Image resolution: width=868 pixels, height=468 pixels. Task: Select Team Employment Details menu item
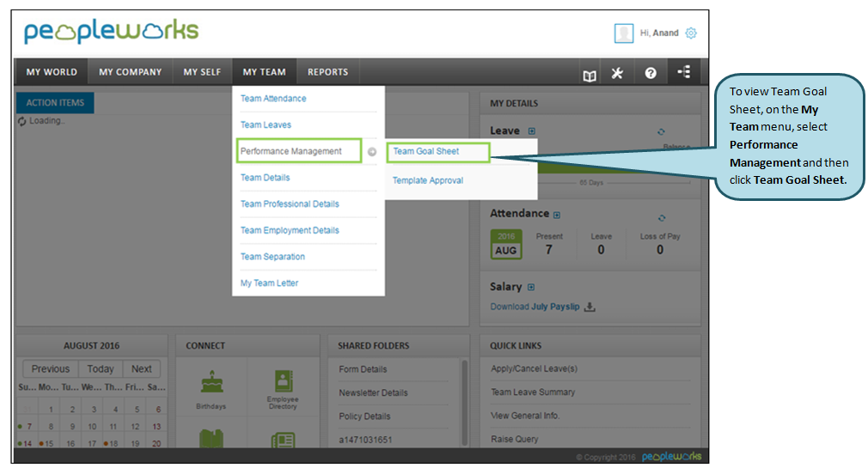[290, 230]
